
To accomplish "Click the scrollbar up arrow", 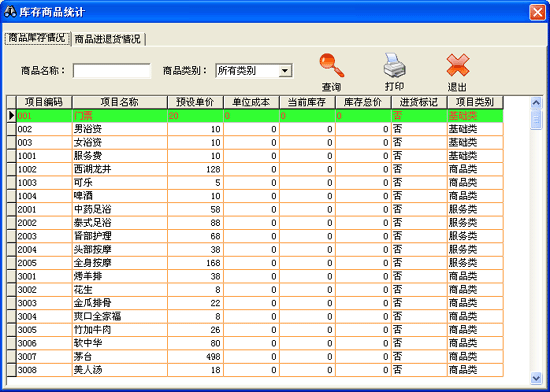I will coord(536,103).
